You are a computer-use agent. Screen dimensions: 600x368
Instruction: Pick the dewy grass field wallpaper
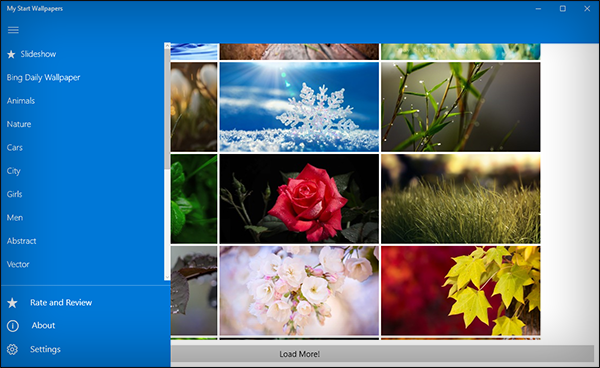(461, 199)
